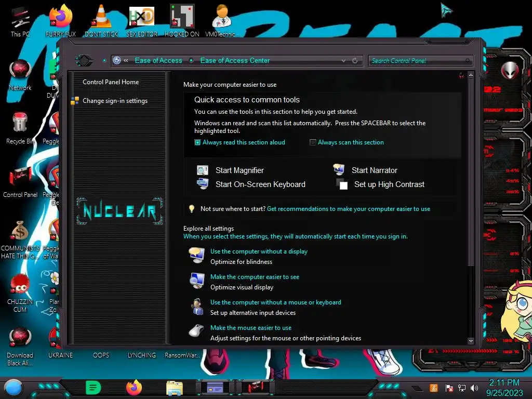The height and width of the screenshot is (399, 532).
Task: Click network tray icon
Action: [x=462, y=388]
